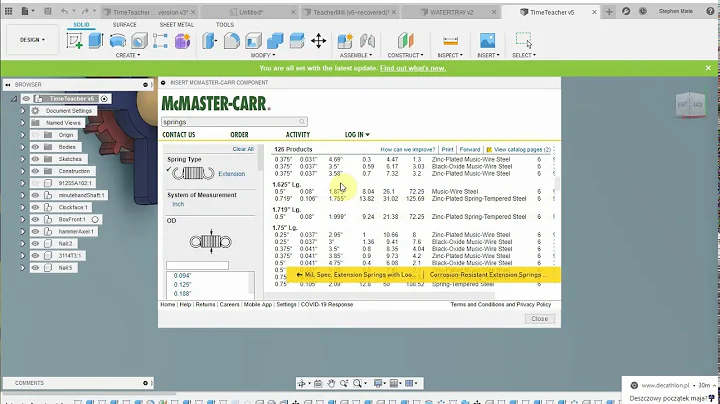
Task: Select the Hole tool
Action: (139, 41)
